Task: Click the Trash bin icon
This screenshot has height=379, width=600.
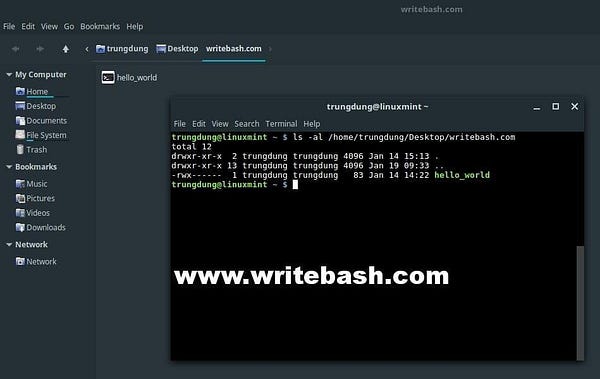Action: [x=20, y=149]
